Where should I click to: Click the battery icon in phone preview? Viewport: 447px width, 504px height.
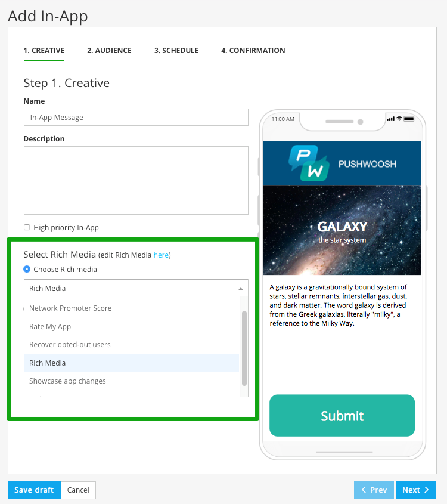tap(409, 119)
